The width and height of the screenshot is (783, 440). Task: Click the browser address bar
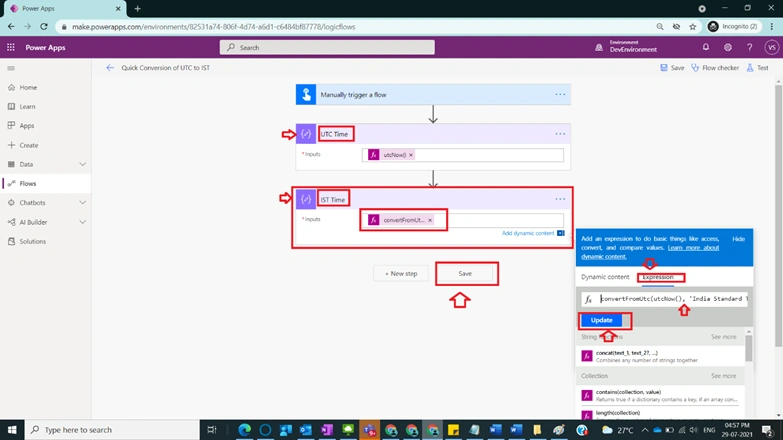tap(353, 27)
